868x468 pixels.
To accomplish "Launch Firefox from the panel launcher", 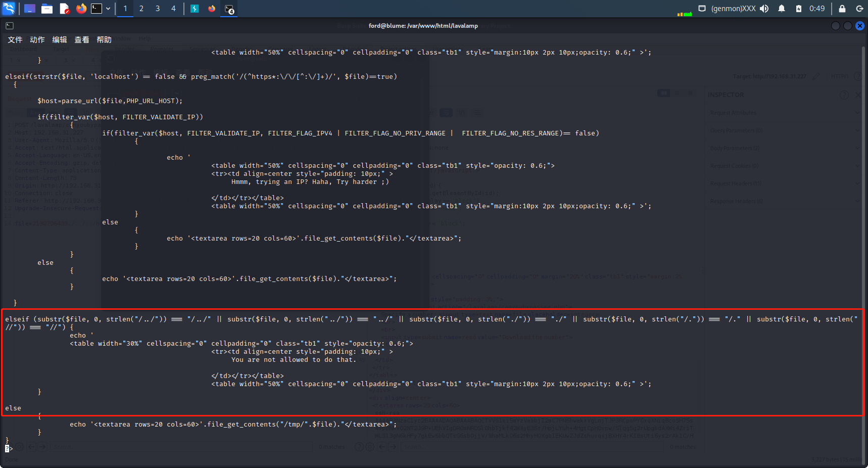I will coord(81,9).
